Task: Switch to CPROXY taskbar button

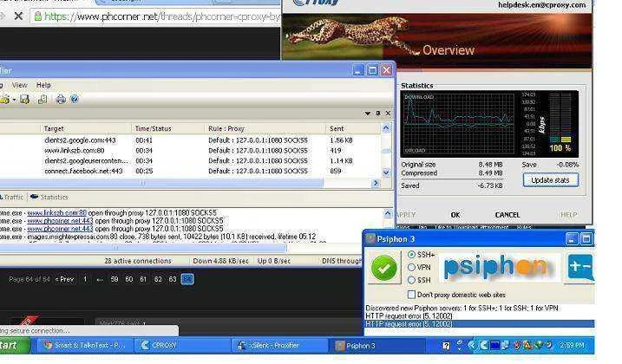Action: [x=182, y=345]
